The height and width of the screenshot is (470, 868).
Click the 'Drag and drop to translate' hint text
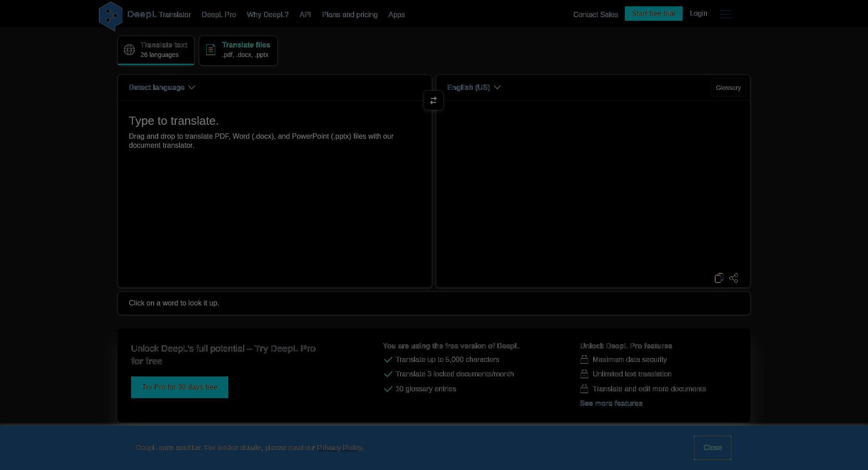pos(261,141)
